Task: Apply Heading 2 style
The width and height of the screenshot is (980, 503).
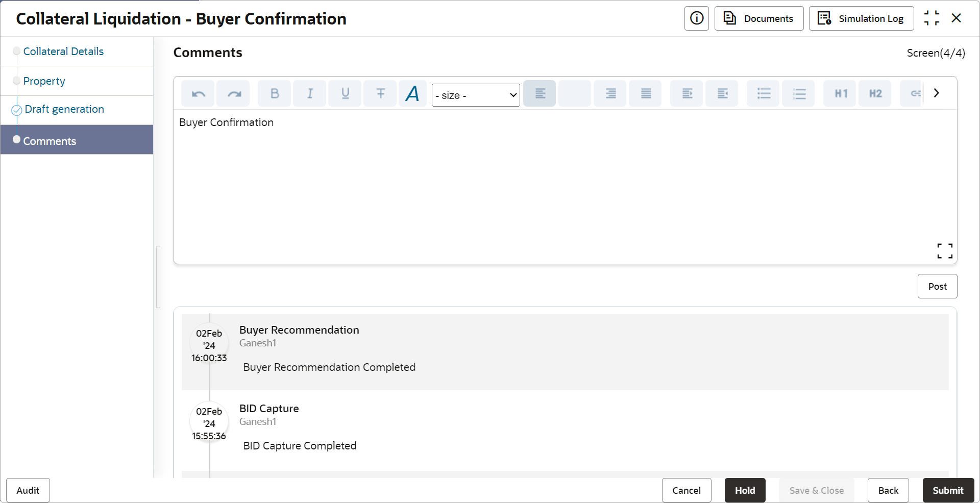Action: (875, 93)
